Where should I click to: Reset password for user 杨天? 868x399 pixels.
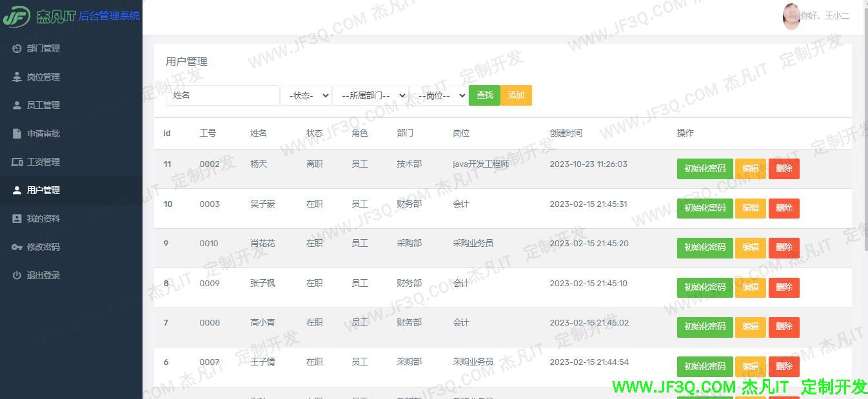coord(704,169)
